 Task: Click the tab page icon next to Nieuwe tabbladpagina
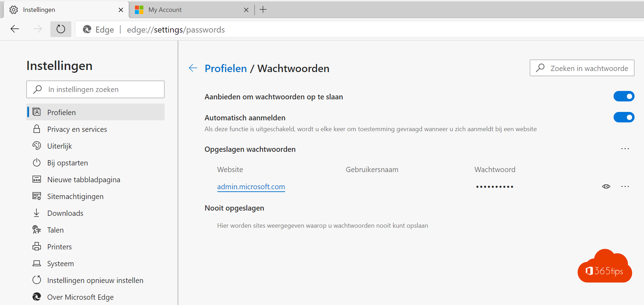[37, 179]
